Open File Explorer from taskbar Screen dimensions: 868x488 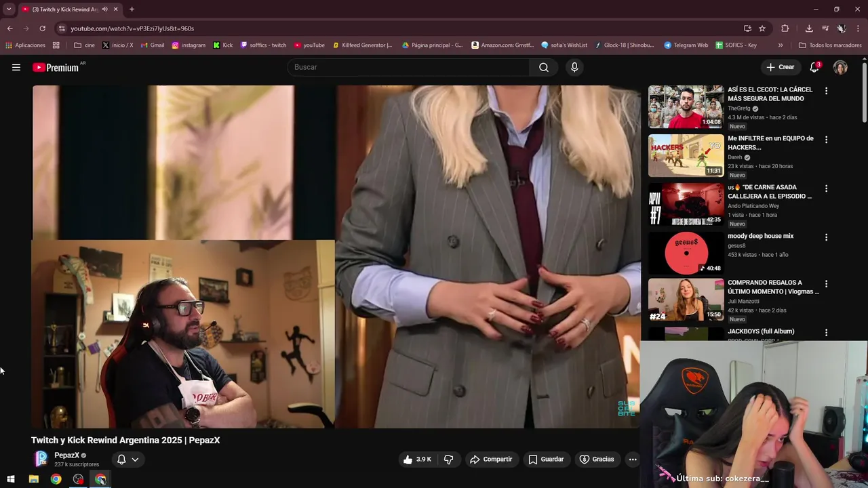point(33,479)
